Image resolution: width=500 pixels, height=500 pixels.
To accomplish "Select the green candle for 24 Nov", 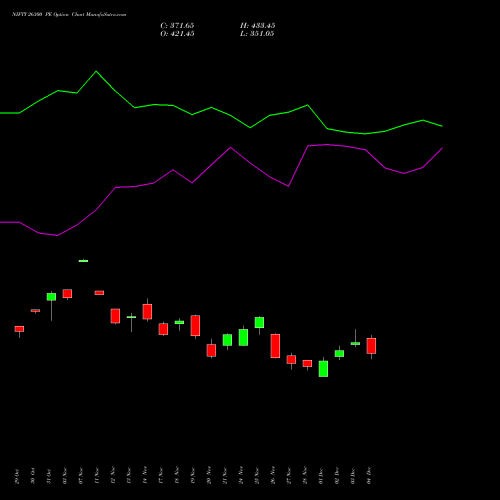I will pos(243,337).
